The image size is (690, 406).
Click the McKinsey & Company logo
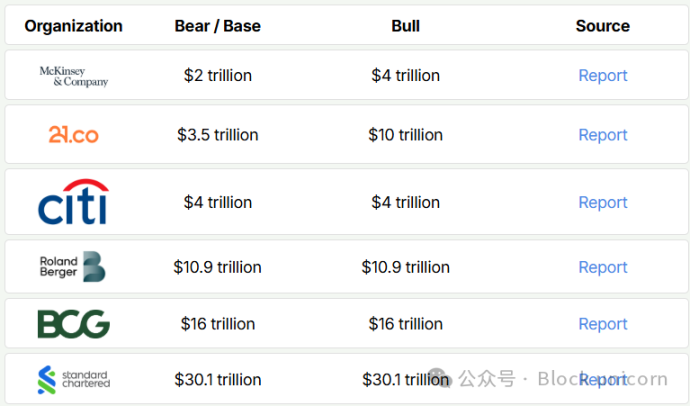pos(73,76)
